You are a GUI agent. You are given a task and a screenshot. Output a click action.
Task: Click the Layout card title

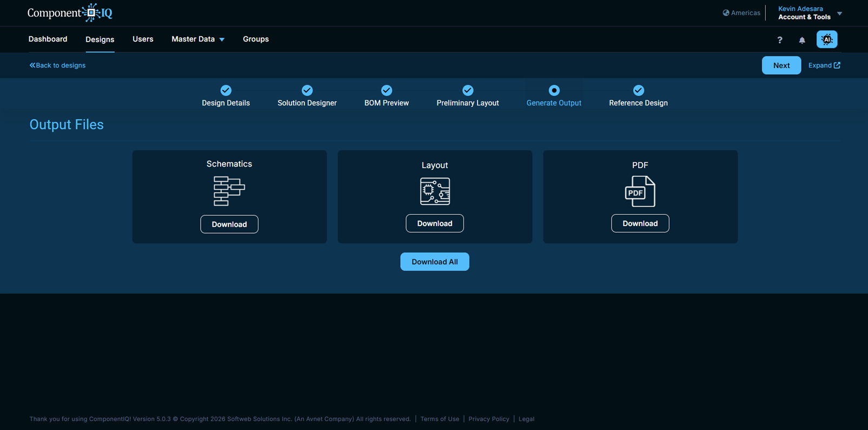tap(435, 165)
